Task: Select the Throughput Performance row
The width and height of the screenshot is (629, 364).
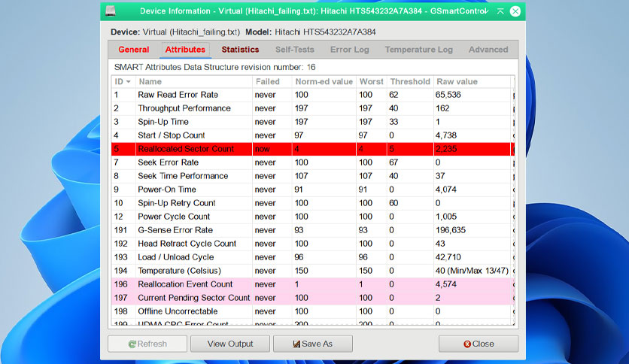Action: coord(313,108)
